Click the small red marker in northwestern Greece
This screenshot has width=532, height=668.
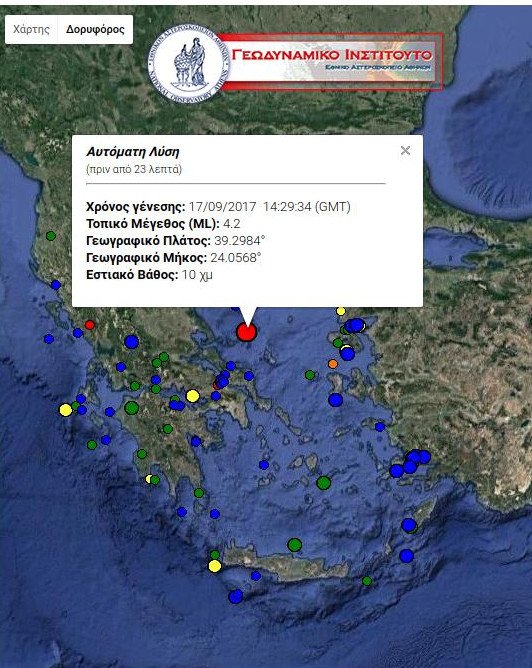click(89, 325)
